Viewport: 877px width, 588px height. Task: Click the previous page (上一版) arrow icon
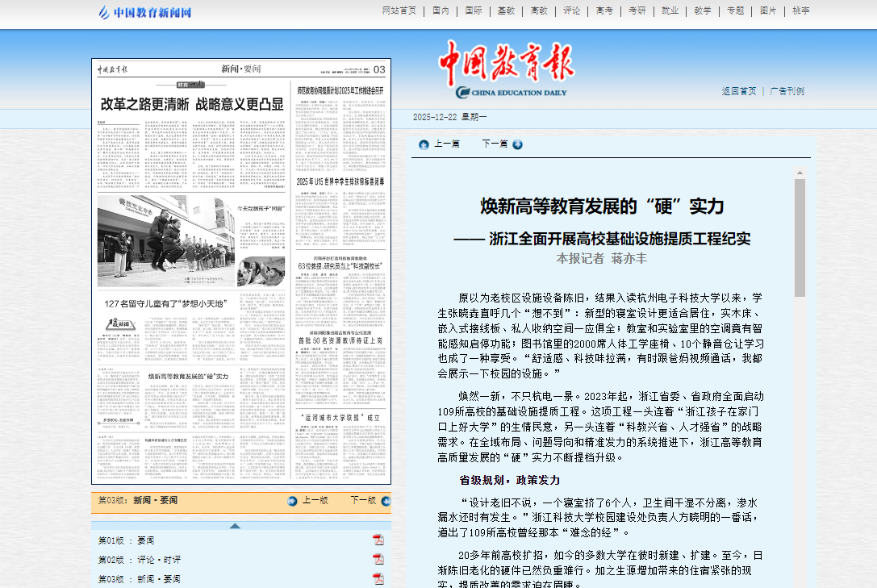click(292, 501)
